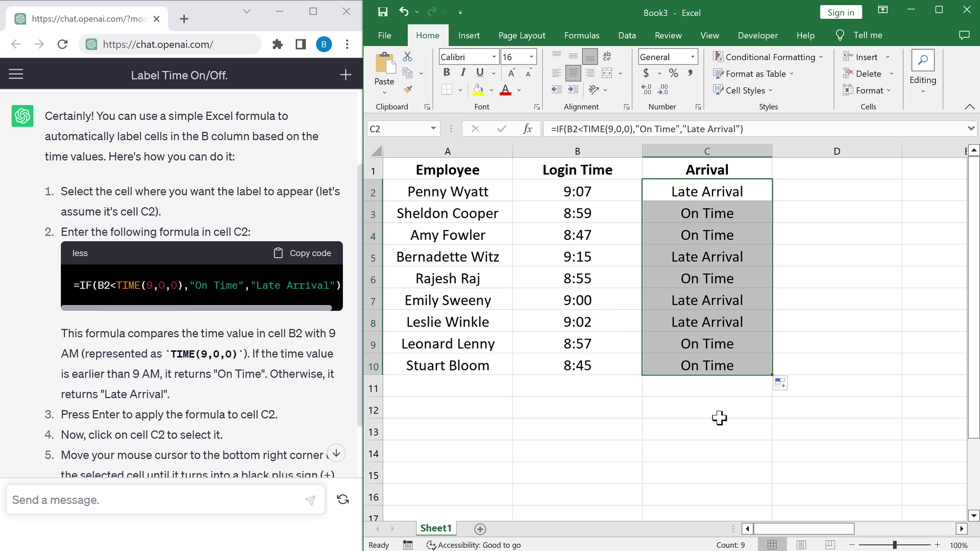The height and width of the screenshot is (551, 980).
Task: Toggle Bold formatting
Action: click(x=447, y=73)
